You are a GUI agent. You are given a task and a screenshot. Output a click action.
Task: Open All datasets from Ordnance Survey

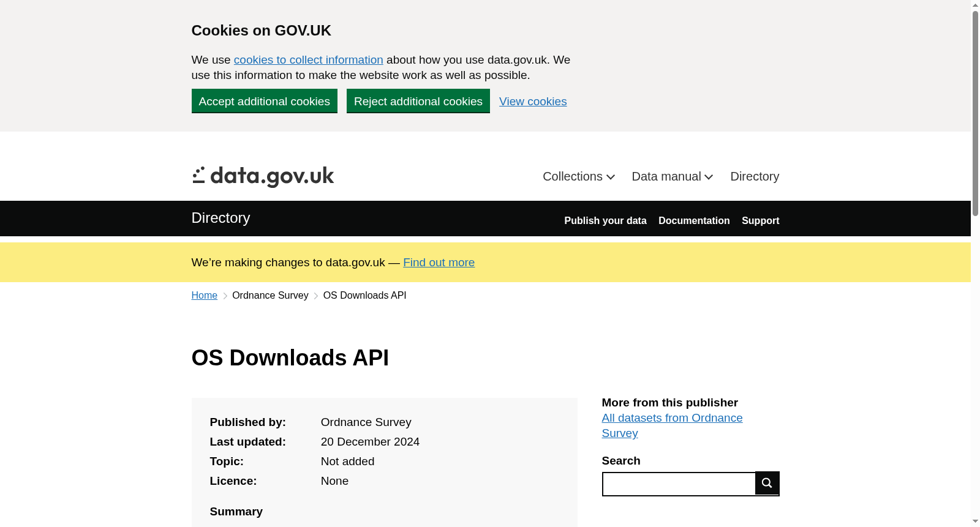click(x=672, y=425)
